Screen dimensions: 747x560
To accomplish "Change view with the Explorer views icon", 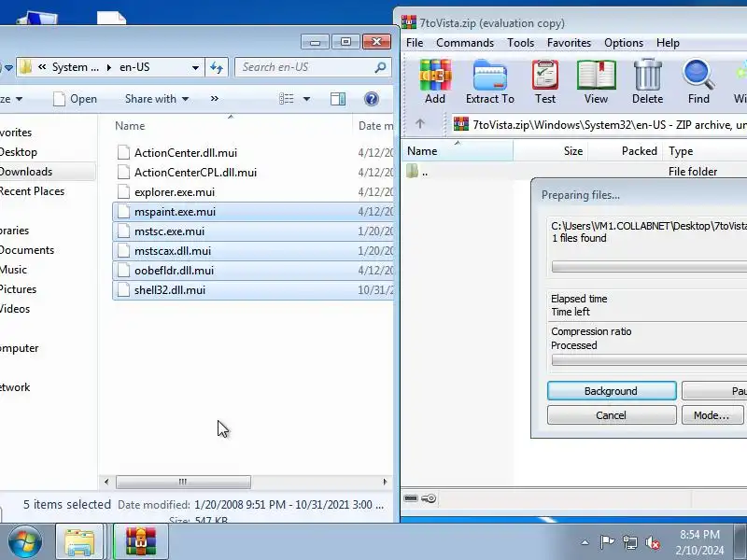I will (x=287, y=99).
